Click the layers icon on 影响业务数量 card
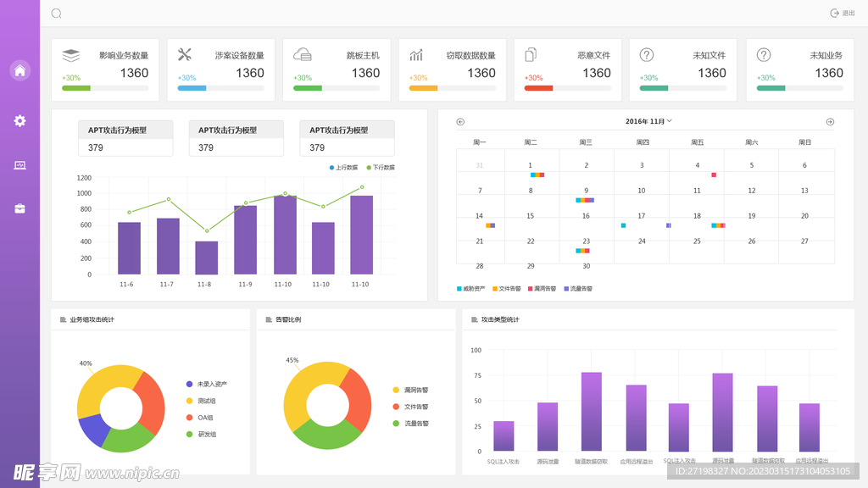 click(71, 55)
